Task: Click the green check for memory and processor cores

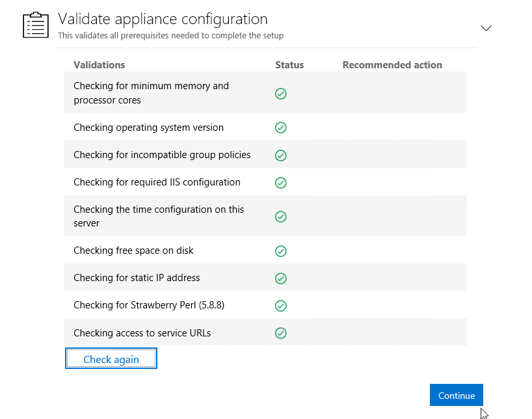Action: 280,94
